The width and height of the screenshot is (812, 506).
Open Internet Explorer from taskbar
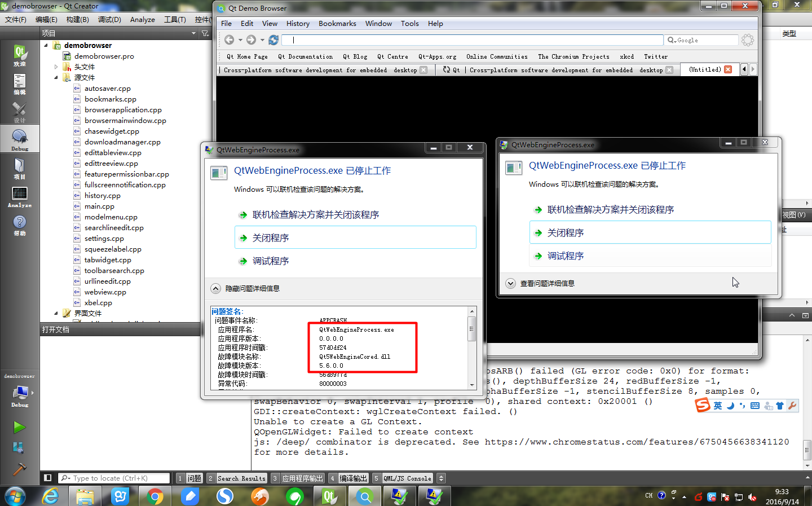51,496
